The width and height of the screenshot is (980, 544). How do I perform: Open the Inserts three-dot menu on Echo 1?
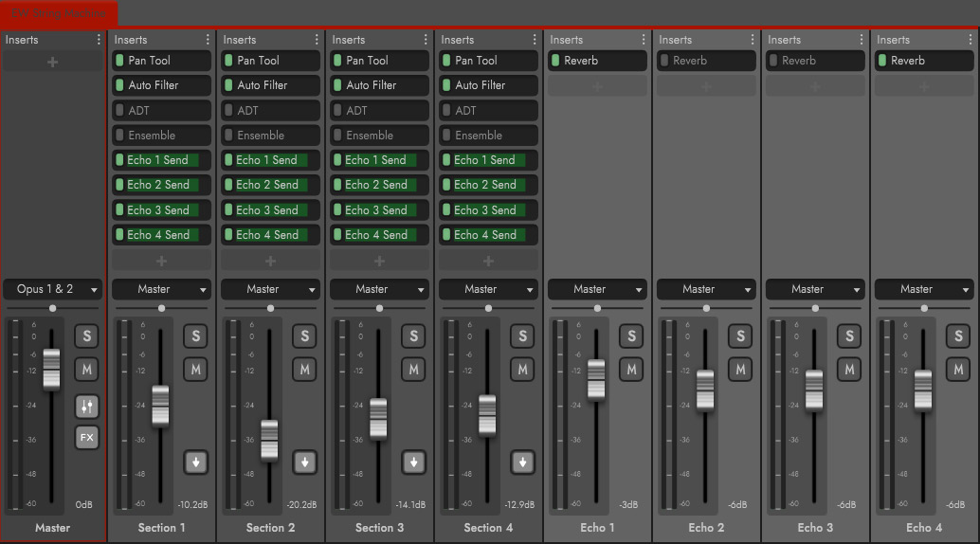(x=644, y=40)
